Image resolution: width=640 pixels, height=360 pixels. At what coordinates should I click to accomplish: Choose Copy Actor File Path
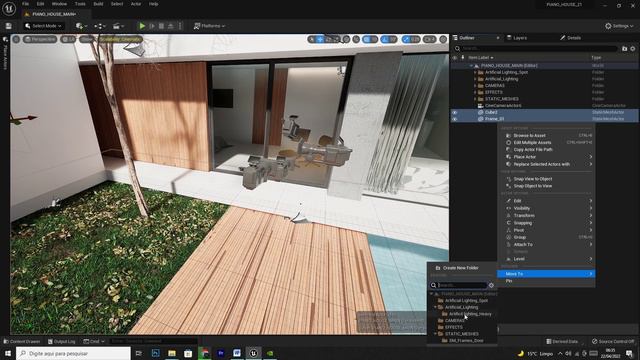click(547, 149)
